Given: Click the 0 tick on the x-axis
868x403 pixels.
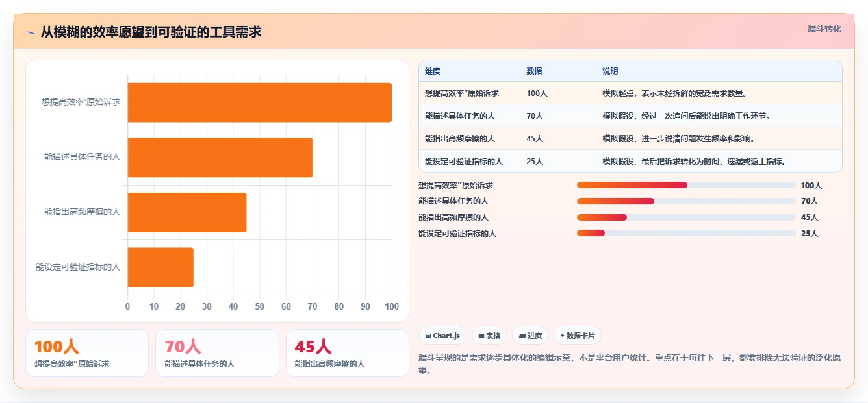Looking at the screenshot, I should (127, 306).
